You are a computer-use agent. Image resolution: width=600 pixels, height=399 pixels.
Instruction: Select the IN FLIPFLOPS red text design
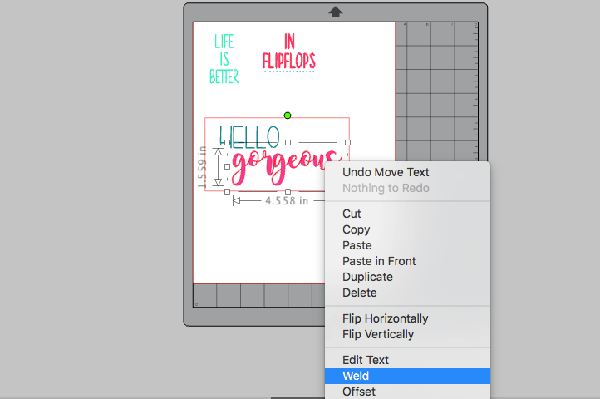(289, 51)
